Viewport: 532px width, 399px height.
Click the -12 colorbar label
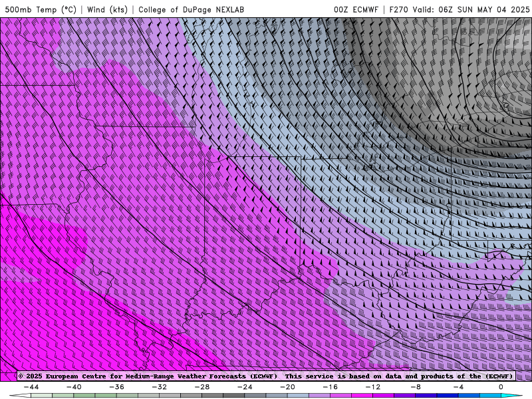click(373, 387)
